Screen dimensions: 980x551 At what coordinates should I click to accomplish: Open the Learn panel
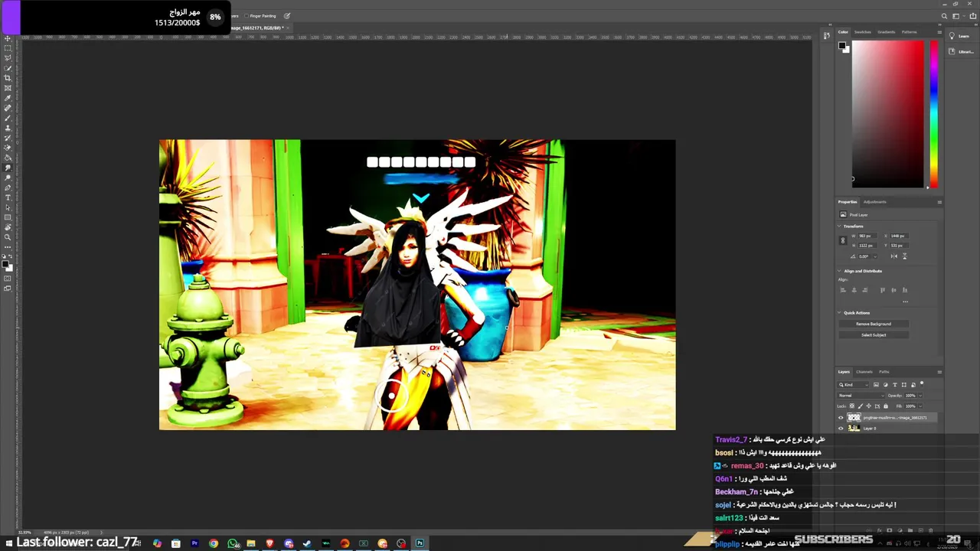click(961, 36)
